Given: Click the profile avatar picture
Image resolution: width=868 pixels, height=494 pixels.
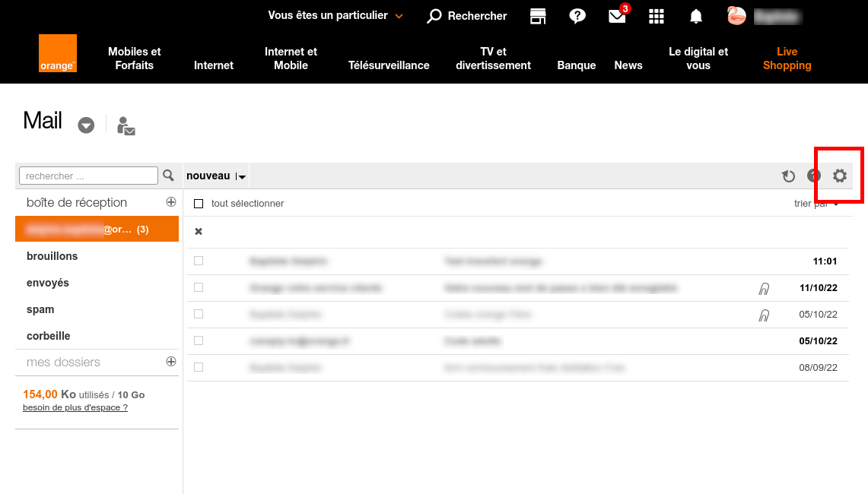Looking at the screenshot, I should 737,16.
